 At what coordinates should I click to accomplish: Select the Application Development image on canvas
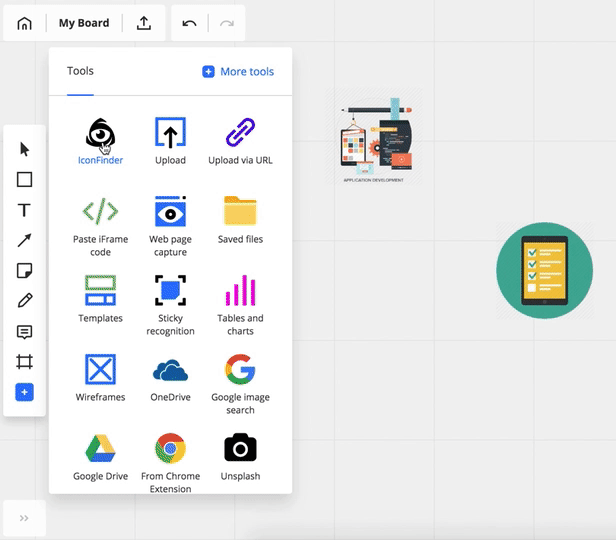tap(377, 137)
